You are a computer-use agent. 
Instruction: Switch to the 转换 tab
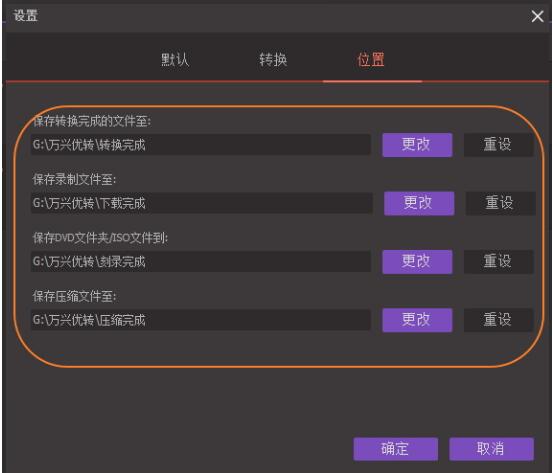273,60
